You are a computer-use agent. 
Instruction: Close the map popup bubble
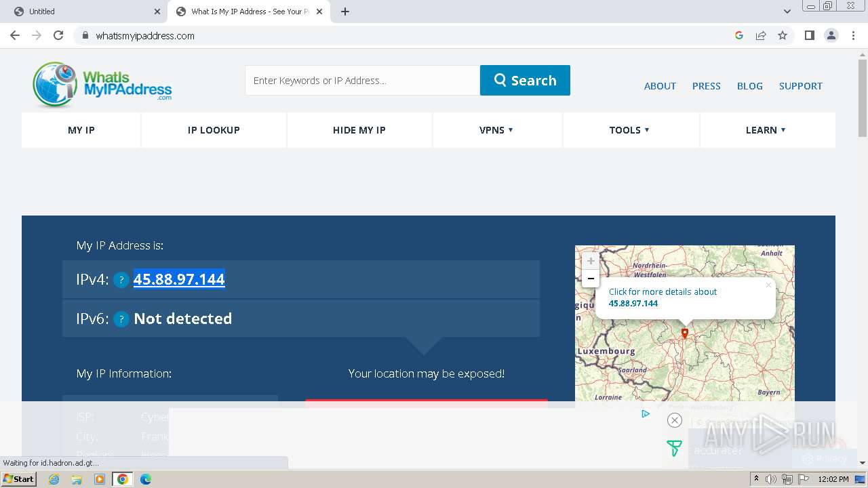768,285
